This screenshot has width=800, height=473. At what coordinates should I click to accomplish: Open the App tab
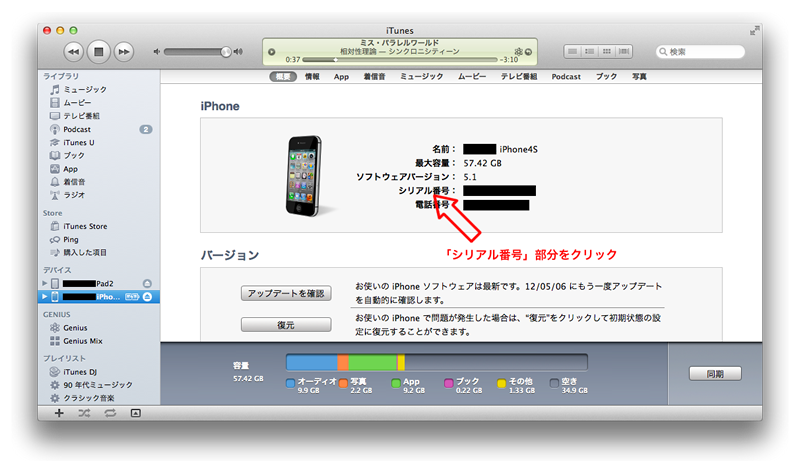[341, 77]
